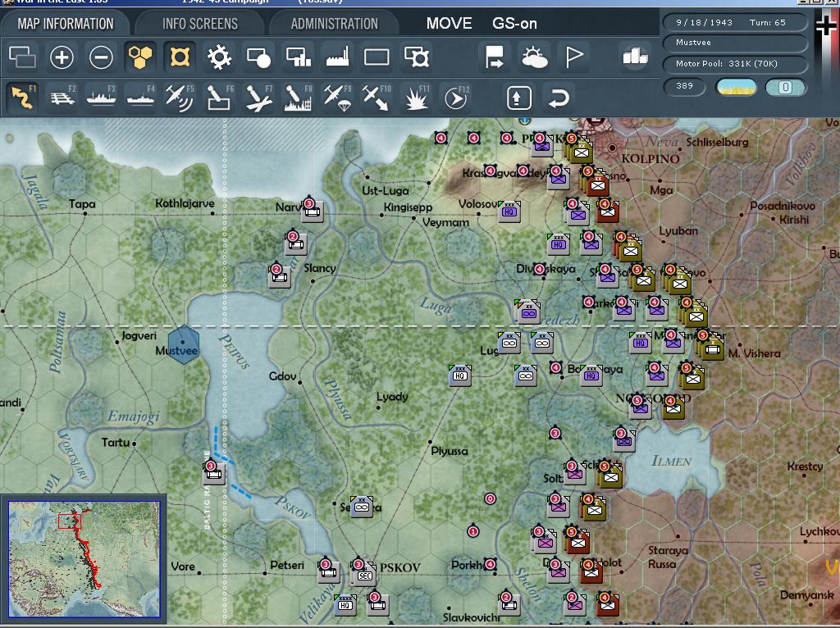Select the Rail Move F2 icon
This screenshot has width=840, height=628.
[x=62, y=98]
